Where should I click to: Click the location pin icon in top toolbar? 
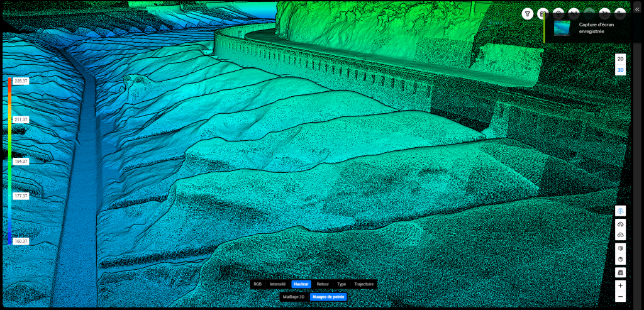tap(558, 14)
